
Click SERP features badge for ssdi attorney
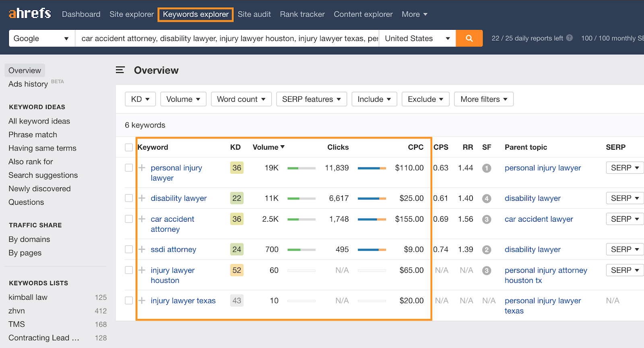[x=487, y=250]
